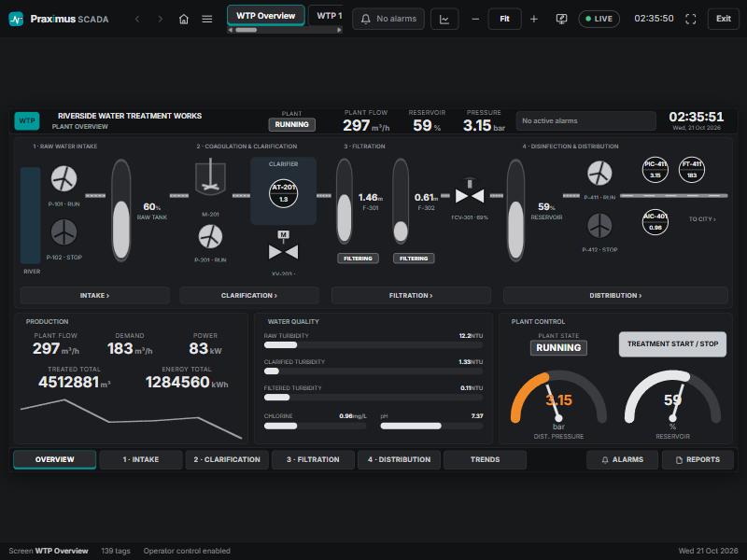747x560 pixels.
Task: Click the reservoir level vessel
Action: click(516, 211)
